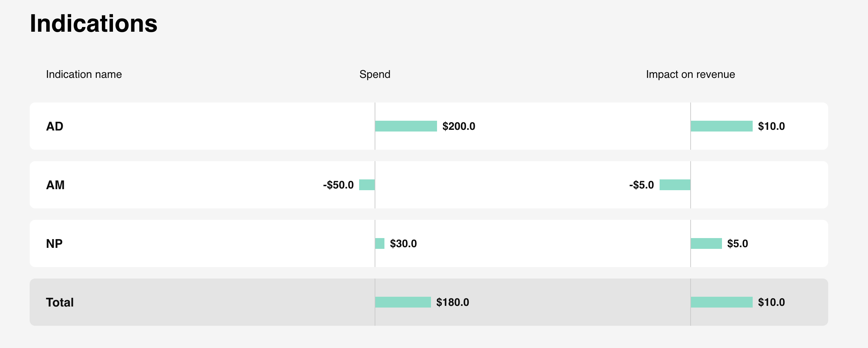
Task: Click the Indication name column header
Action: 84,74
